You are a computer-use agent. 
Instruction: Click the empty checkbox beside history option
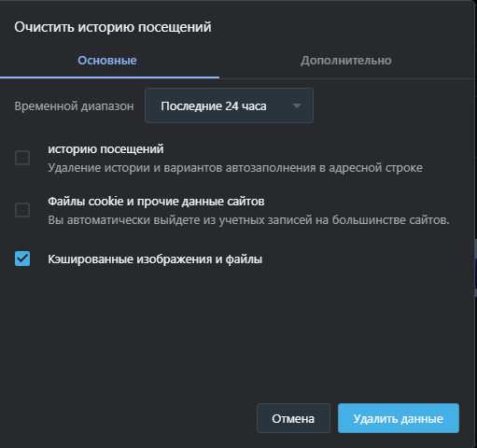click(22, 158)
